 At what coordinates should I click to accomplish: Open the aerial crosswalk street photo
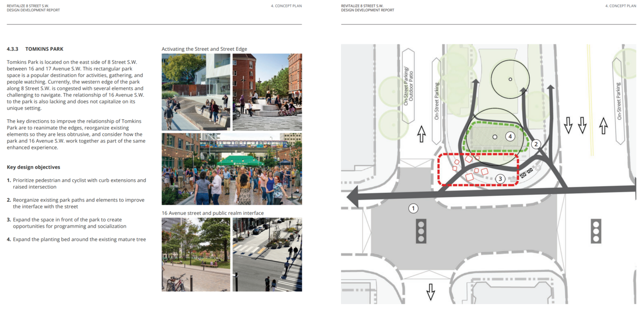(x=267, y=254)
